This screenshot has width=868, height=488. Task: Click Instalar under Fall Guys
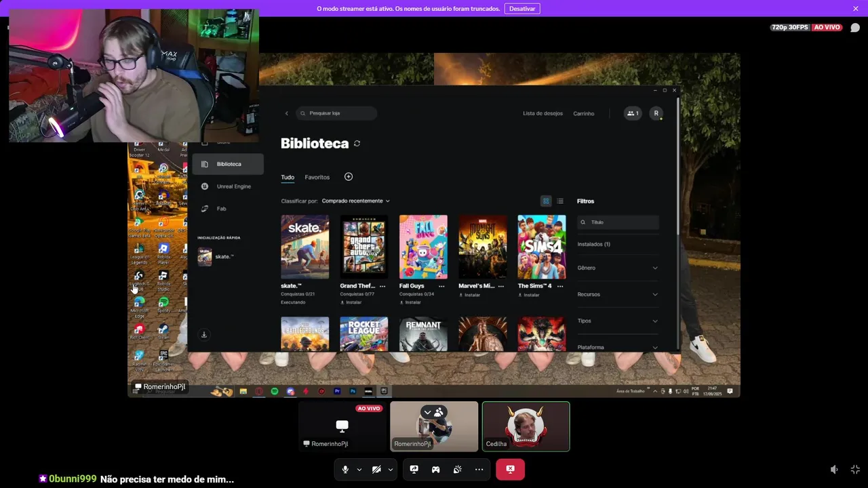tap(410, 302)
